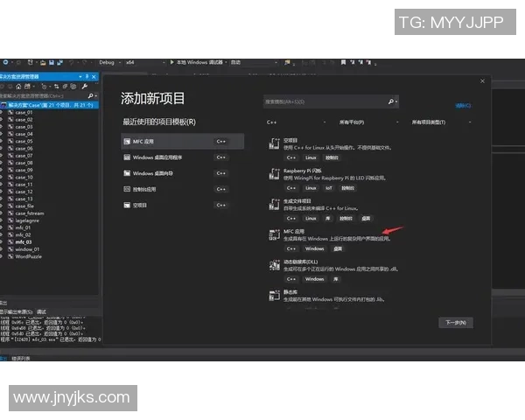Click the navigate backward circular toolbar icon
Viewport: 525px width, 420px height.
click(x=6, y=62)
